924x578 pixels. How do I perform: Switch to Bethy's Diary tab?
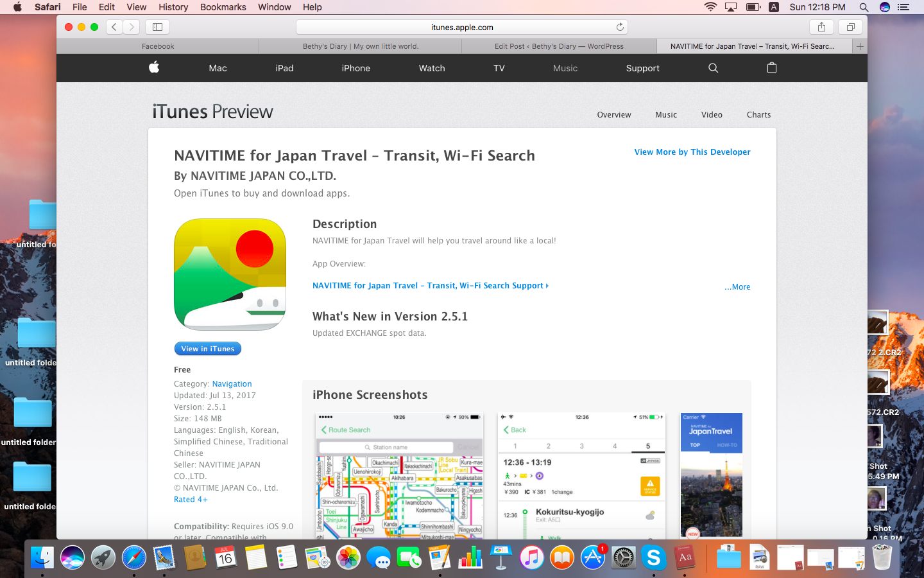pos(361,46)
